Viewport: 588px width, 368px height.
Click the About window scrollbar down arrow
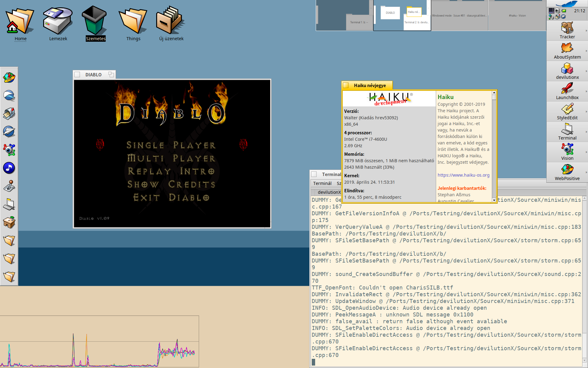[x=494, y=200]
